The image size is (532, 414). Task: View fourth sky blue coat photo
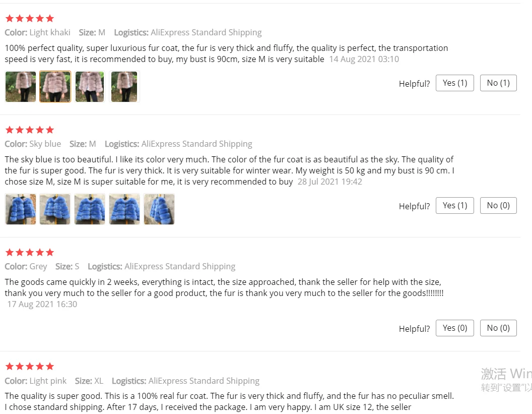pyautogui.click(x=124, y=209)
